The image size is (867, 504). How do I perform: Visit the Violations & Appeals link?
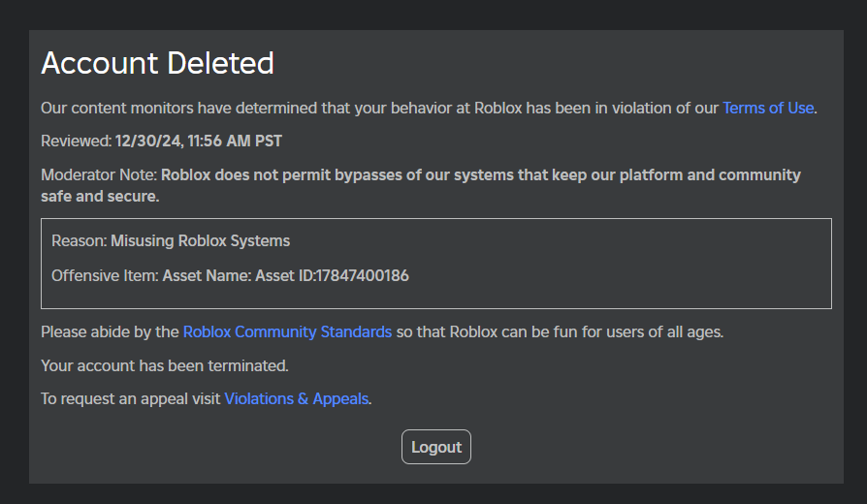tap(297, 398)
